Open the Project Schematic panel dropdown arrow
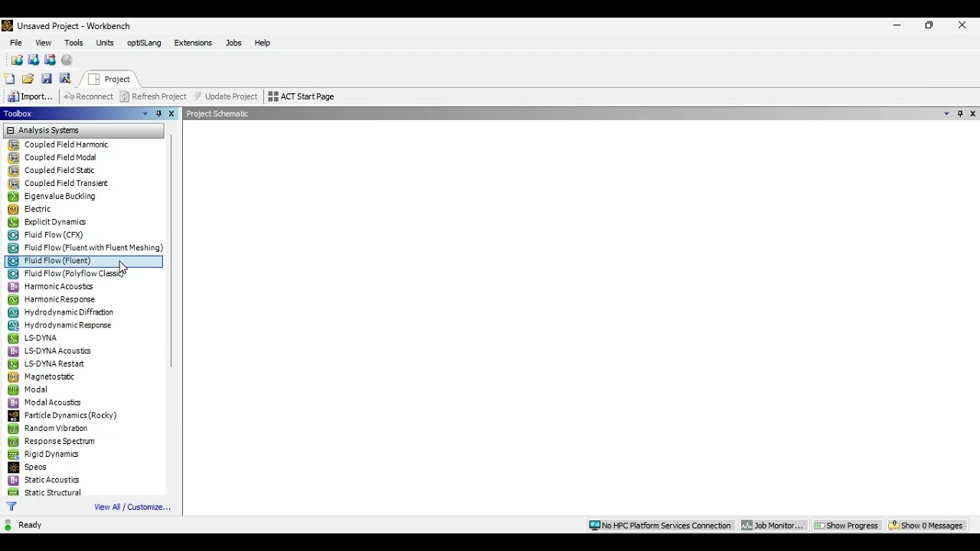 [947, 114]
